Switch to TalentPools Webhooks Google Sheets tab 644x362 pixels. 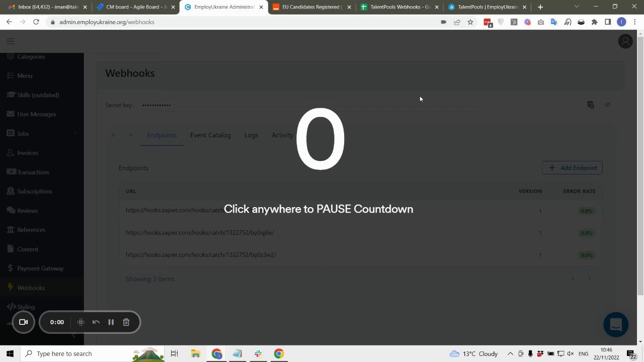400,7
